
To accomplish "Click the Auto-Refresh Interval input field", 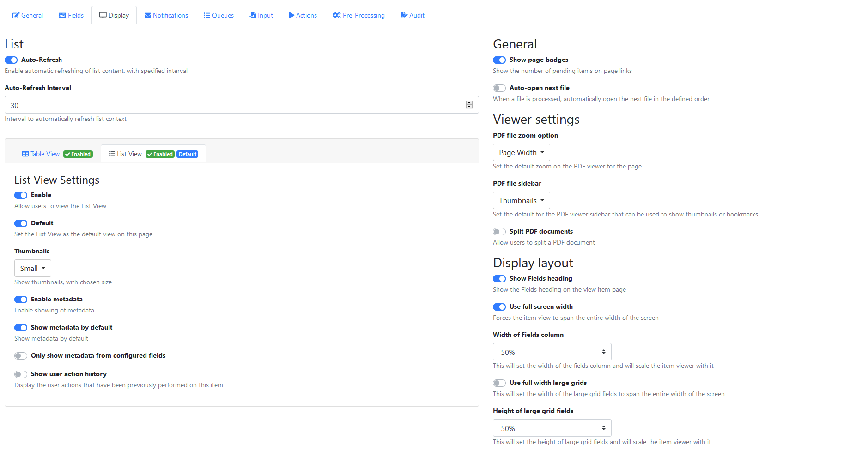I will pos(236,105).
